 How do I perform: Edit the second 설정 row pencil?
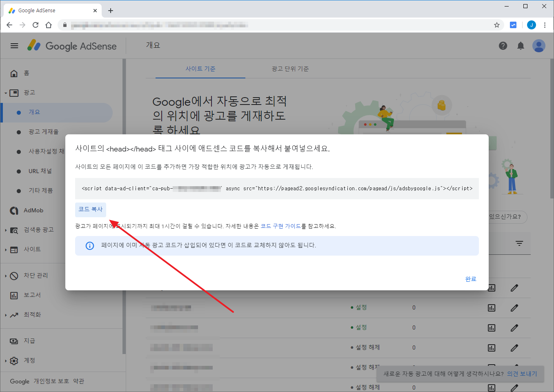pos(514,328)
